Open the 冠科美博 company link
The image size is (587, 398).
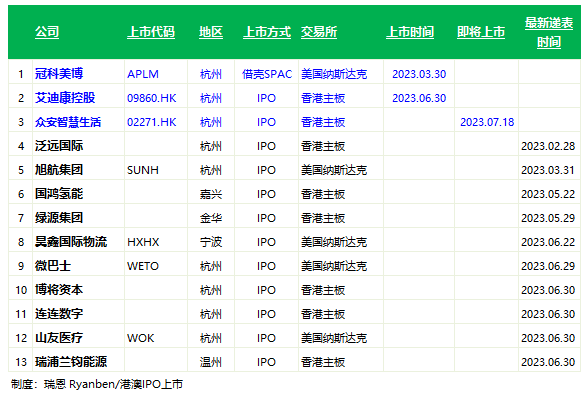[x=59, y=74]
